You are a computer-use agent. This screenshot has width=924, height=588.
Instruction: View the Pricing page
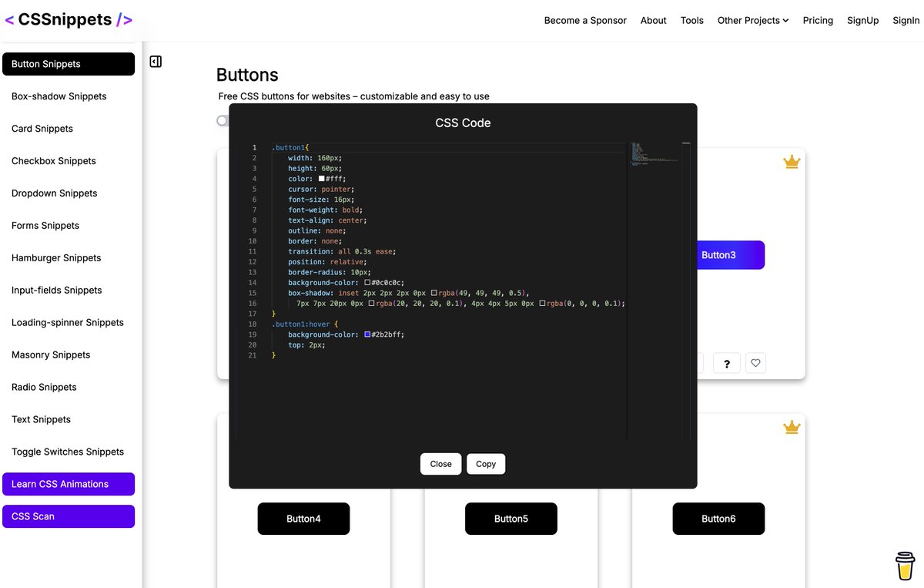tap(818, 21)
